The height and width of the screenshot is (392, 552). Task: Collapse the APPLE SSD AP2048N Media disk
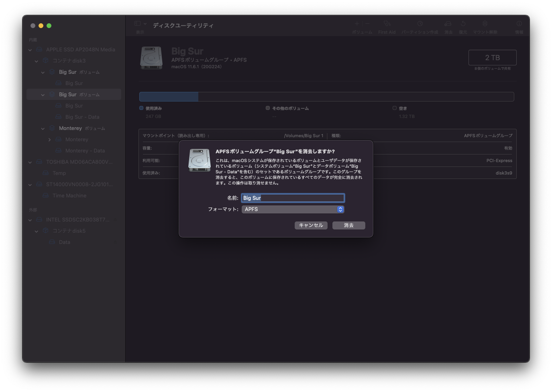[x=30, y=50]
